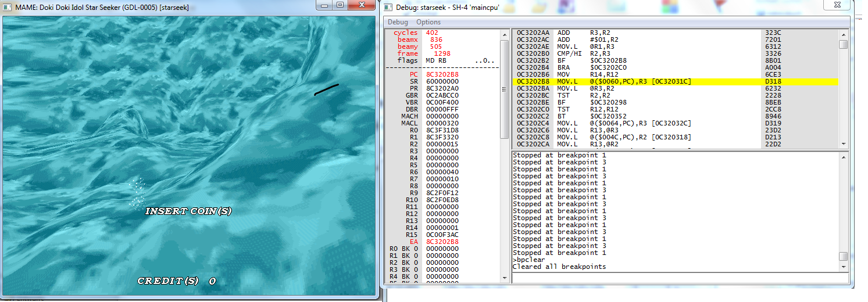
Task: Select line 0C3202B4 BRA $0C3202C0
Action: tap(674, 68)
